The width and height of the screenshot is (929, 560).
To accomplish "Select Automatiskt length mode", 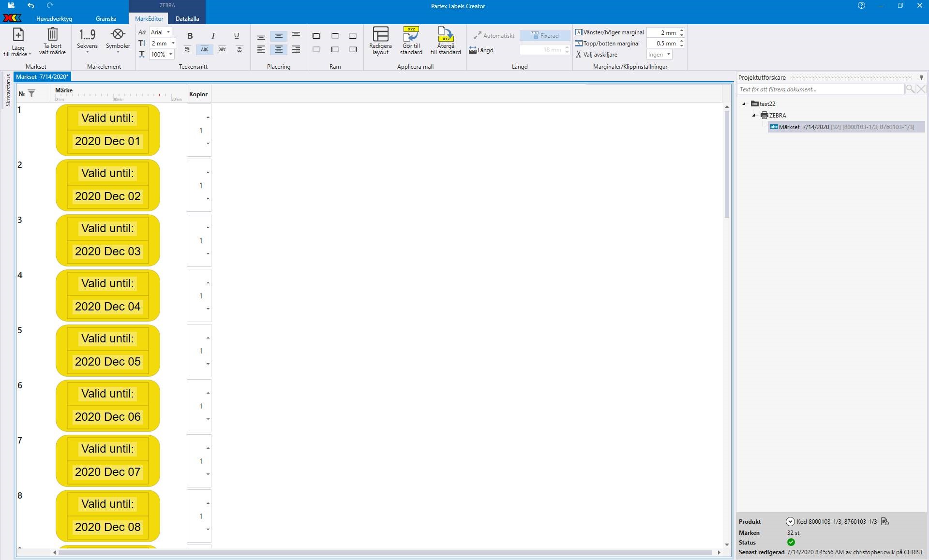I will (x=494, y=36).
